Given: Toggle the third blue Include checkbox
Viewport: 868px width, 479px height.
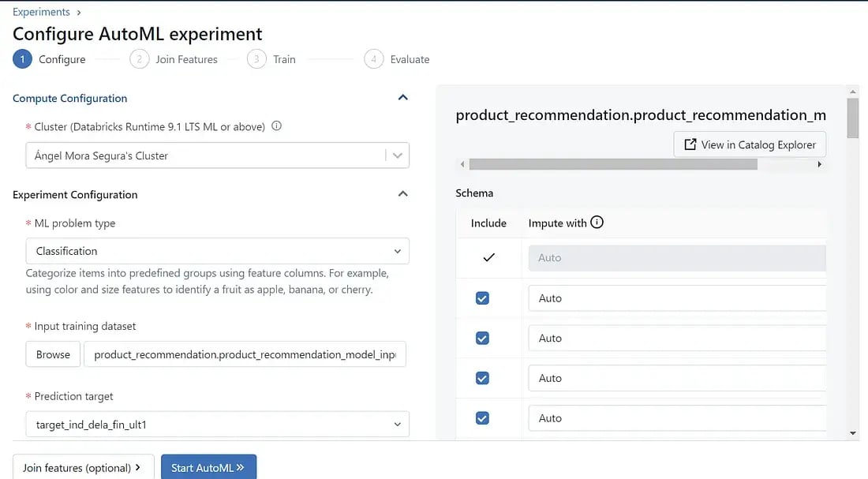Looking at the screenshot, I should tap(482, 378).
